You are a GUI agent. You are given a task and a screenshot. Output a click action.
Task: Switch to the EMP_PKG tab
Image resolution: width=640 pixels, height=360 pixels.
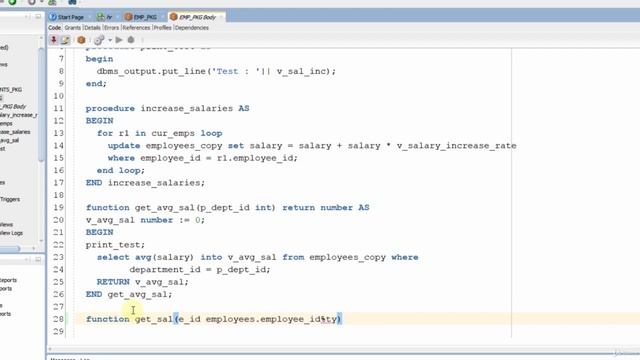coord(141,17)
